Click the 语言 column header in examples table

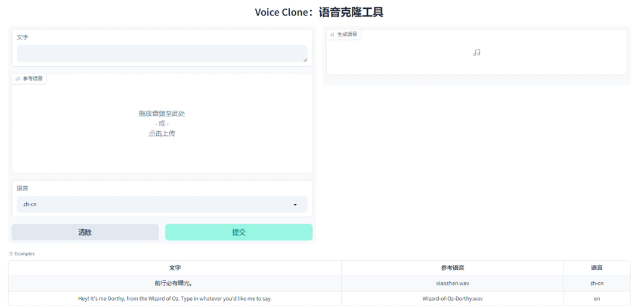pyautogui.click(x=596, y=268)
